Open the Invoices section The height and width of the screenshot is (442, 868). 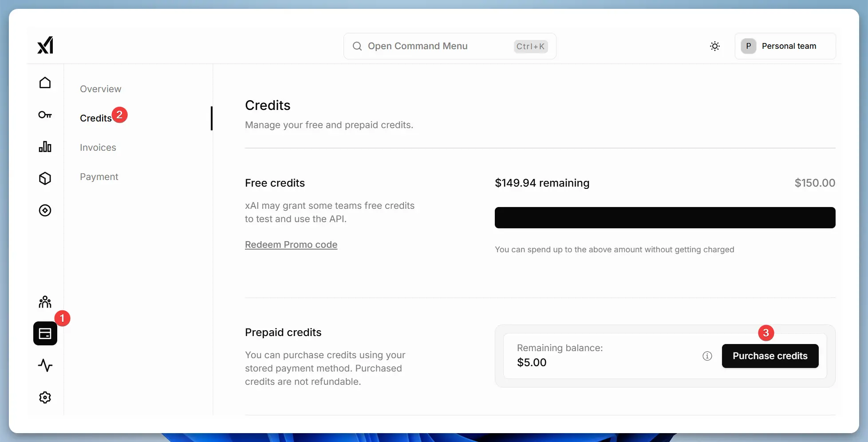[x=98, y=147]
